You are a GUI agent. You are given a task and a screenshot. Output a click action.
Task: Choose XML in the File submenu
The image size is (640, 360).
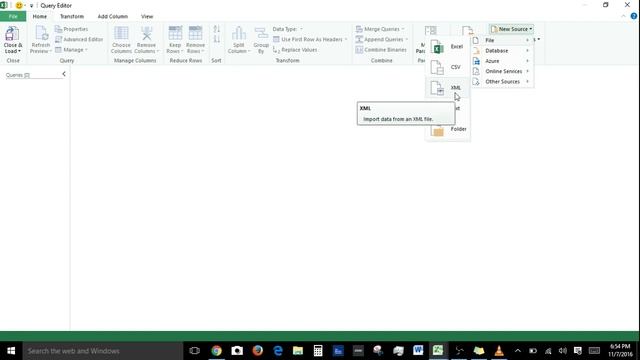click(447, 88)
